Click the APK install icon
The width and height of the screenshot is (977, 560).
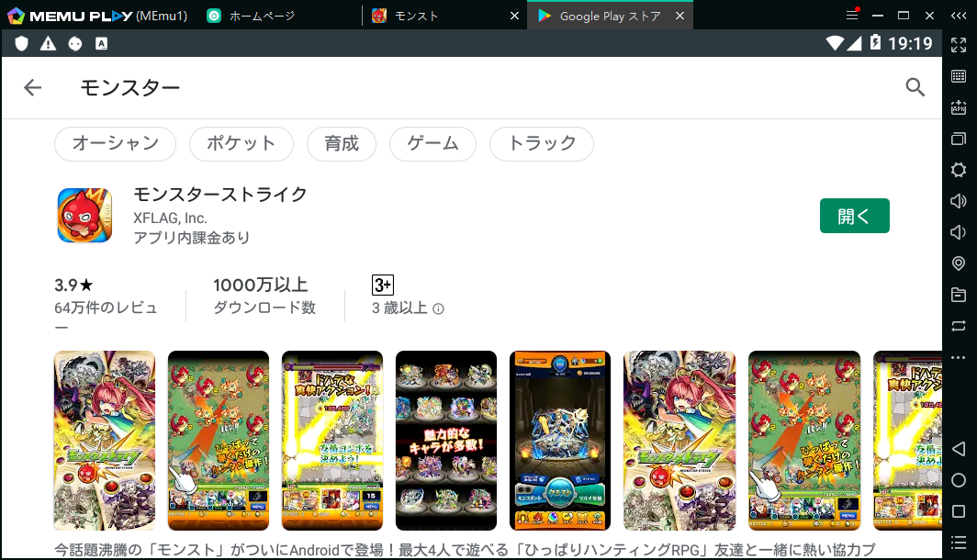(959, 107)
